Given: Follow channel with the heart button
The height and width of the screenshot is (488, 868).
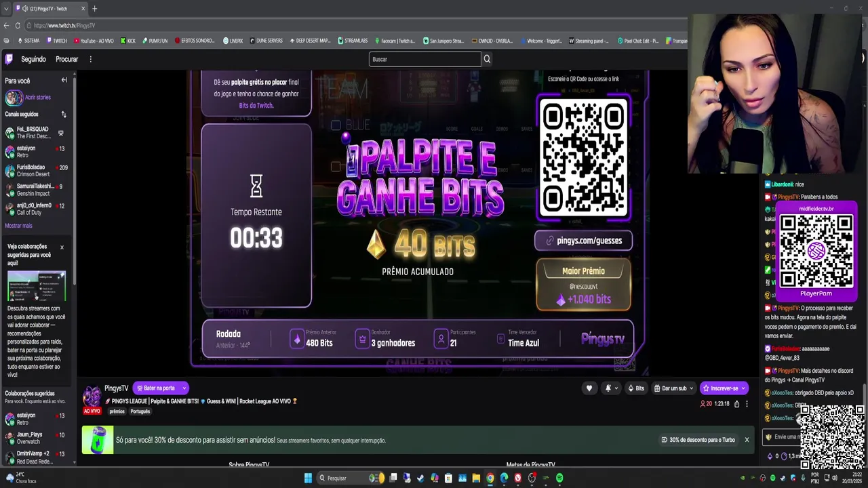Looking at the screenshot, I should click(589, 388).
